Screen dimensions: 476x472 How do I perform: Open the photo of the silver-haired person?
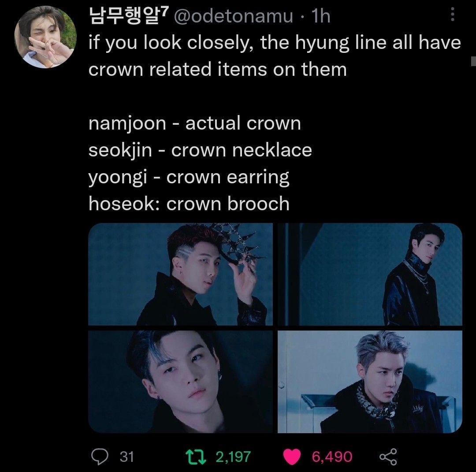point(370,382)
